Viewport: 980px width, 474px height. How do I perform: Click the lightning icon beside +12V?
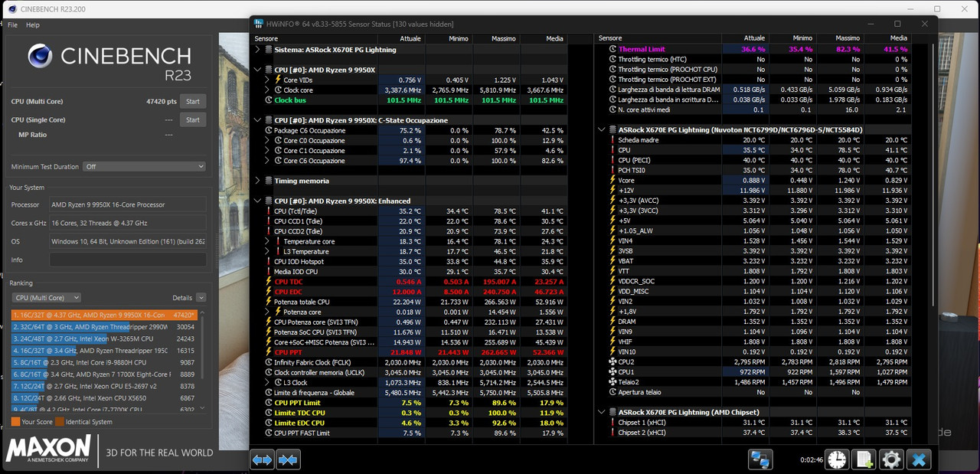(x=612, y=191)
